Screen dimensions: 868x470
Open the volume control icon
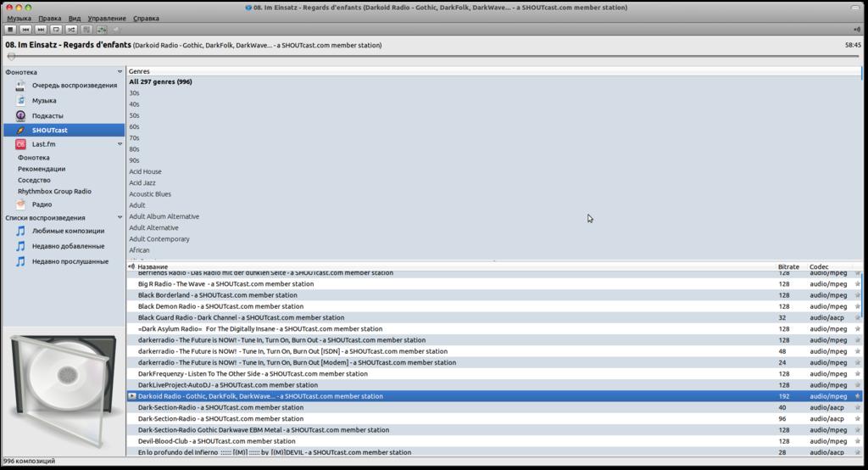857,30
